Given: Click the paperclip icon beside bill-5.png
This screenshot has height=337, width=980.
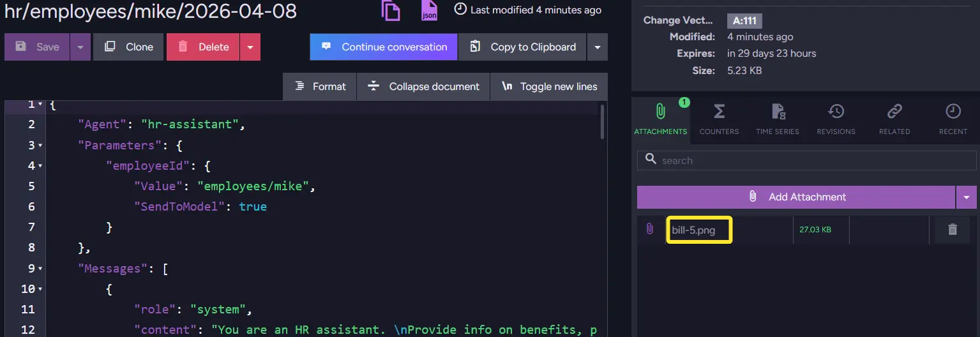Looking at the screenshot, I should [x=650, y=229].
